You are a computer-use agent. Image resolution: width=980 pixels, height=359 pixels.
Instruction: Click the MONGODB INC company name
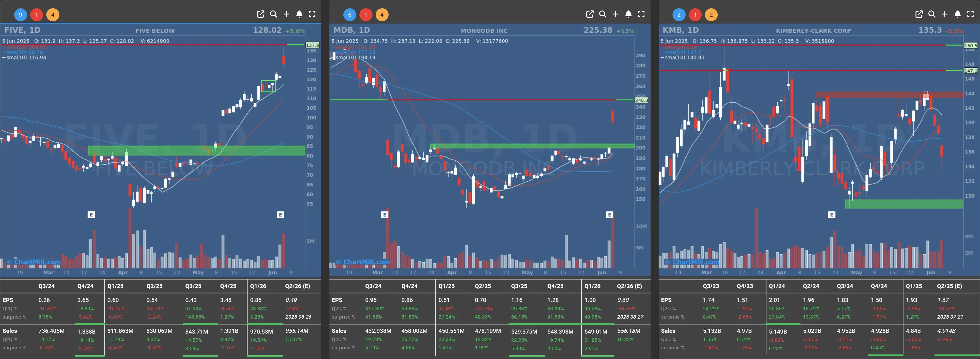coord(484,31)
